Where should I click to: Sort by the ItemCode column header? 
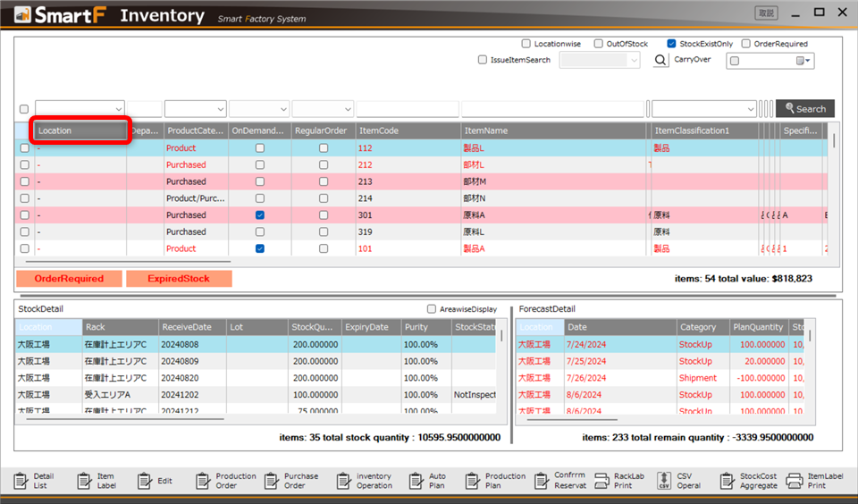(407, 130)
